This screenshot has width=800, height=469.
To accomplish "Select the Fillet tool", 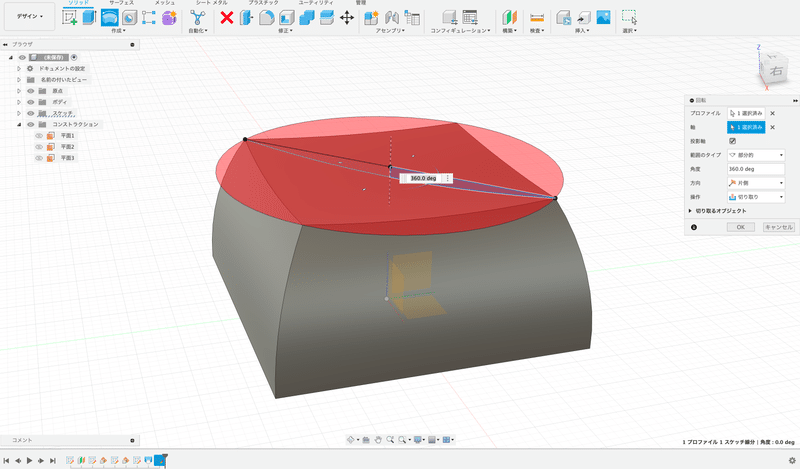I will coord(266,17).
